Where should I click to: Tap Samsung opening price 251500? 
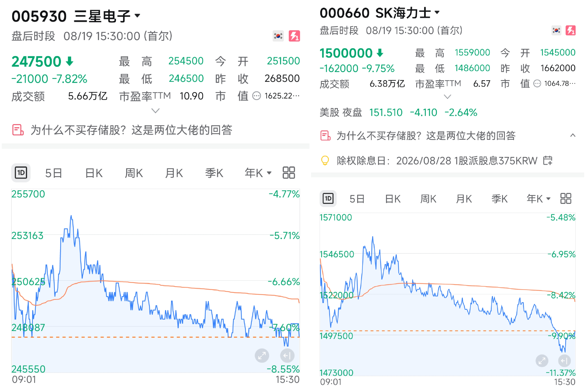(283, 61)
